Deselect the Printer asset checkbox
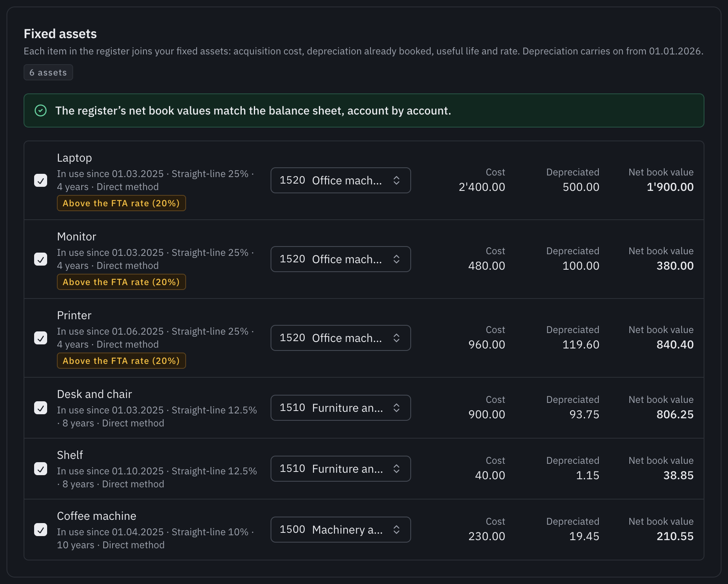 [x=41, y=338]
